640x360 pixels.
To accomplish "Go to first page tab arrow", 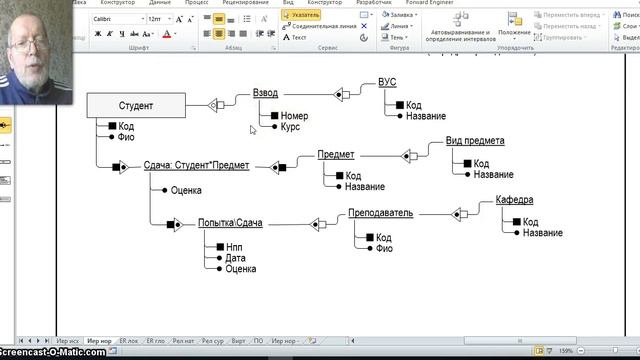I will point(21,340).
